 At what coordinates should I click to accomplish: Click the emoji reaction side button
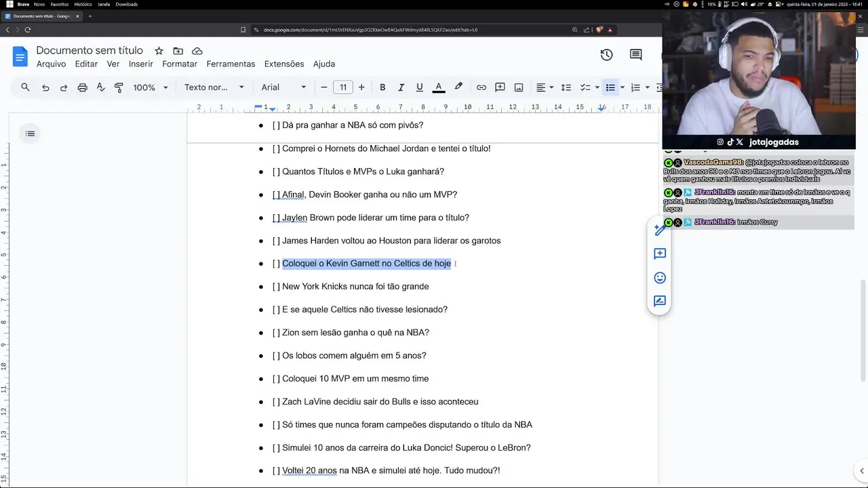click(x=660, y=278)
